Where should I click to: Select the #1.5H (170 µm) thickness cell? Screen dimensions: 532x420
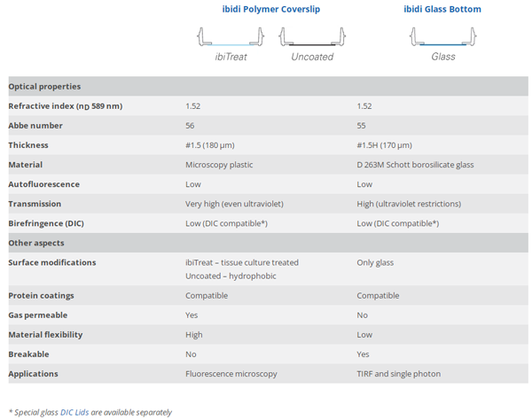click(x=385, y=145)
